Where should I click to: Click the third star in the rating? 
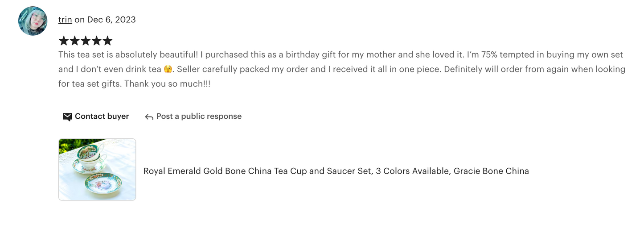[86, 41]
